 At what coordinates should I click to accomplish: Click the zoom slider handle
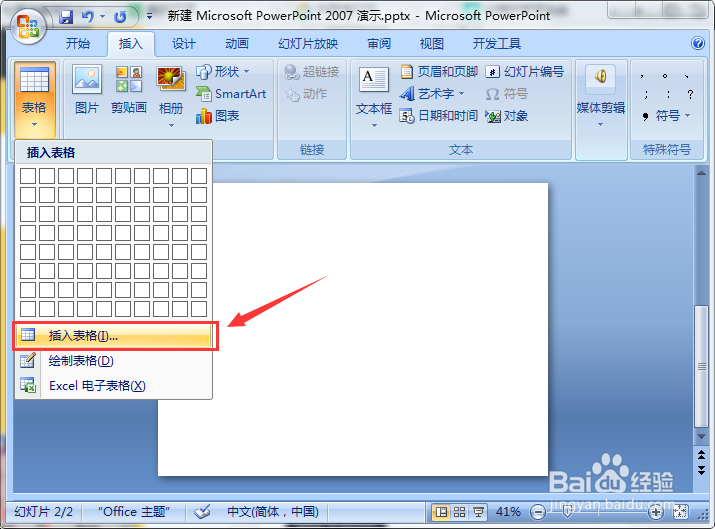[x=567, y=512]
